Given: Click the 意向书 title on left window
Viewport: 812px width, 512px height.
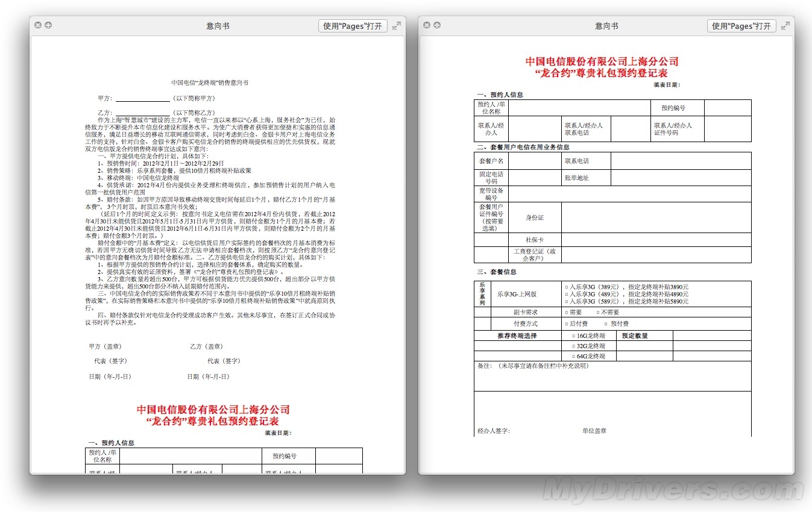Looking at the screenshot, I should point(219,26).
